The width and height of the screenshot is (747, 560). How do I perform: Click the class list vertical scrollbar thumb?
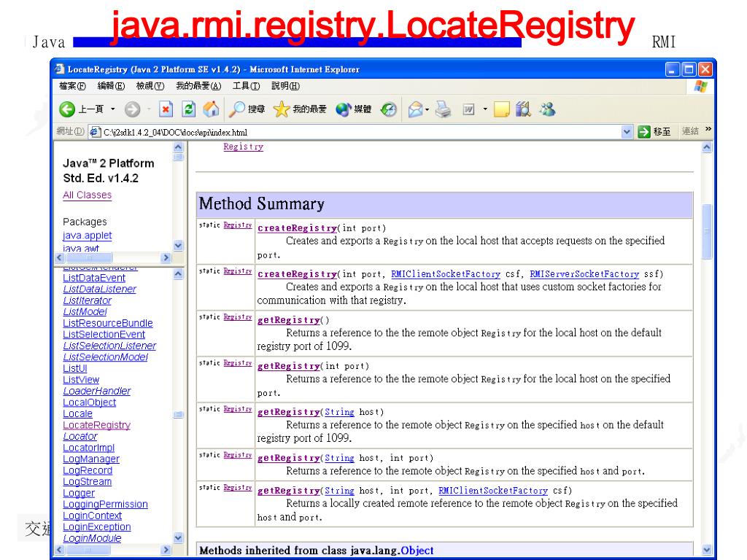click(178, 415)
